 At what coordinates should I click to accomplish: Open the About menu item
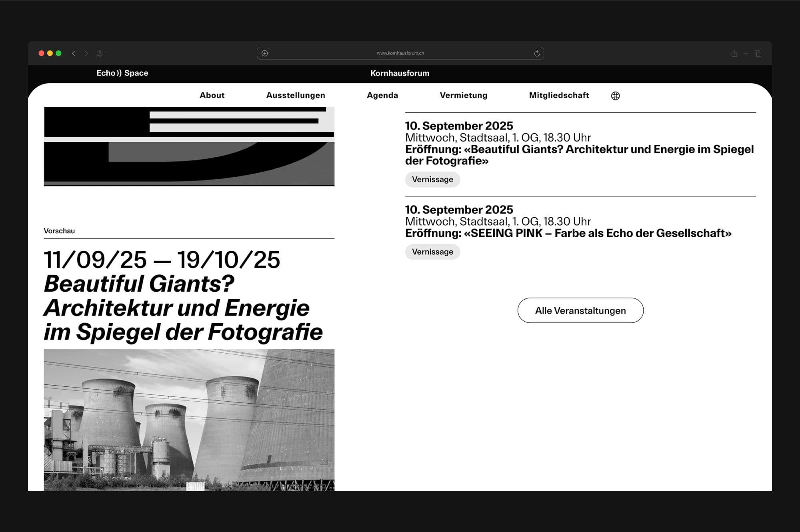click(212, 95)
